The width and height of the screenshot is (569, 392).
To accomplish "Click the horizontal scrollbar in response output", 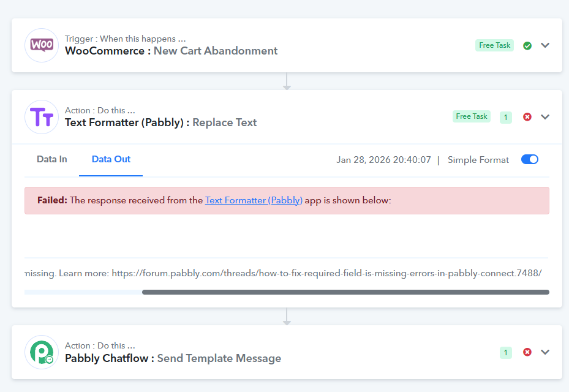I will (x=345, y=292).
